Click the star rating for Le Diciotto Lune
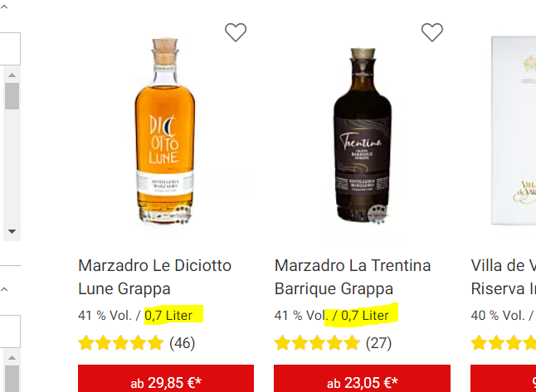536x392 pixels. [x=121, y=342]
